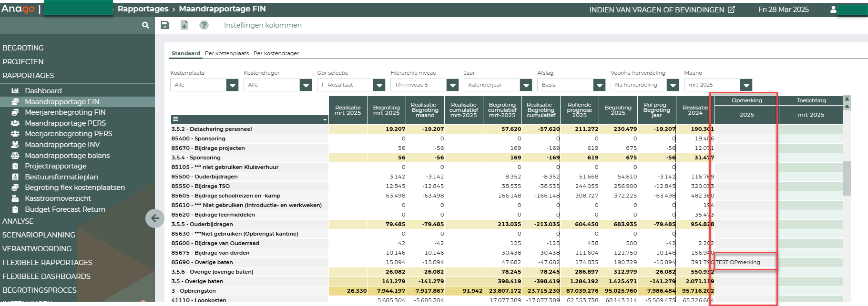Click the search magnifier icon
868x306 pixels.
point(145,25)
